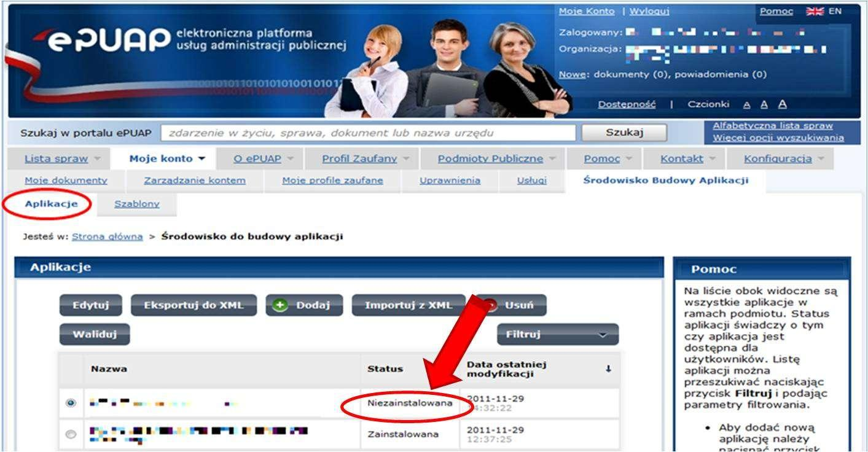This screenshot has height=452, width=868.
Task: Click the Edytuj button
Action: pos(91,305)
